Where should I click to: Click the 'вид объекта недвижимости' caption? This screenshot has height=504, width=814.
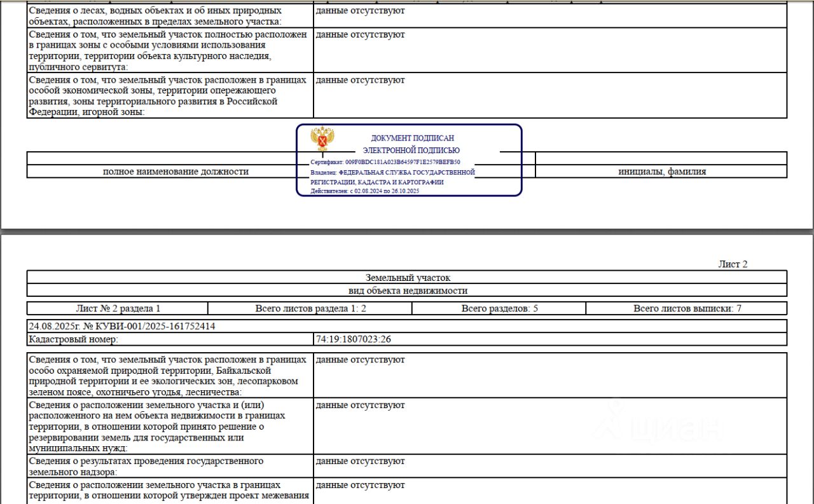408,290
